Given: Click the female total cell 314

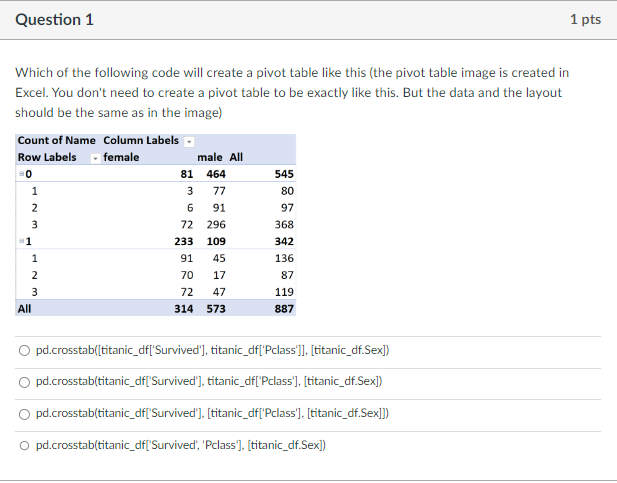Looking at the screenshot, I should 184,309.
